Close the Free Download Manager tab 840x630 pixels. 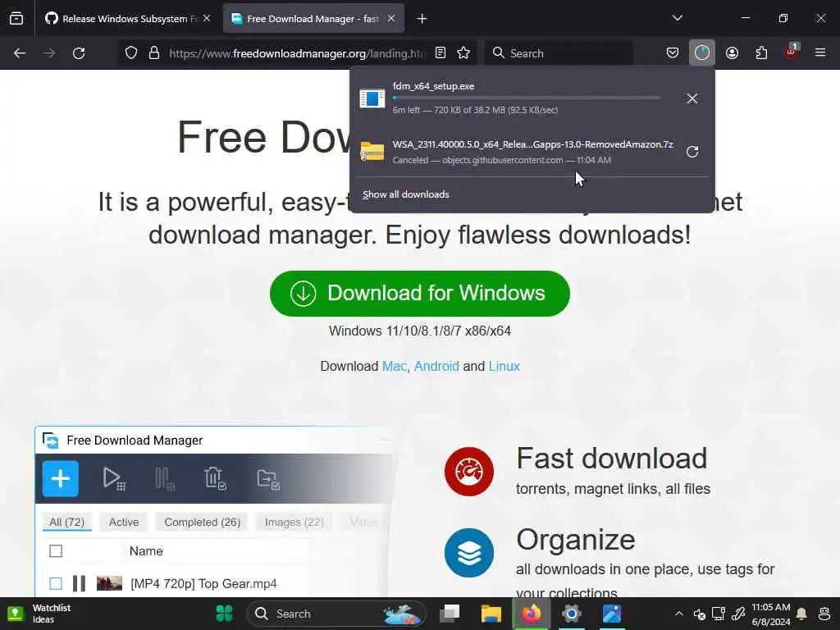[391, 19]
